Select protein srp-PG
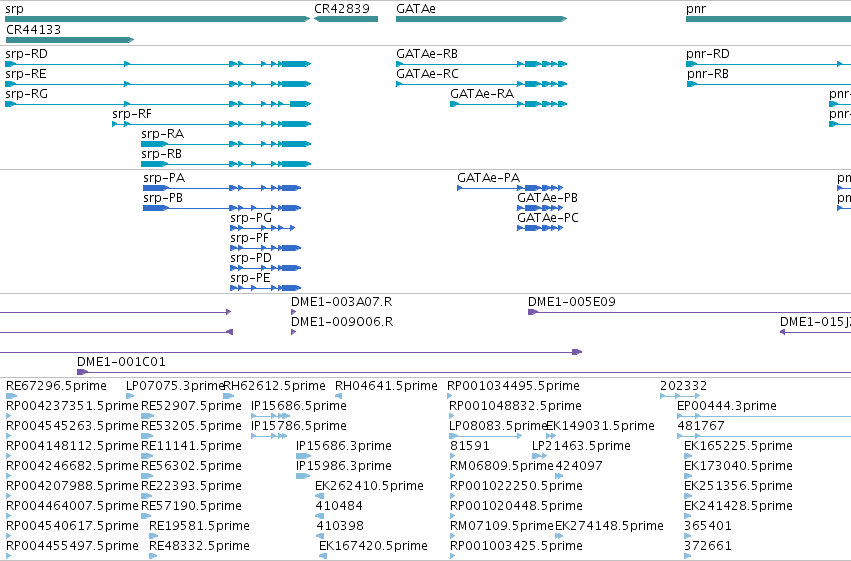Screen dimensions: 851x561 point(263,228)
